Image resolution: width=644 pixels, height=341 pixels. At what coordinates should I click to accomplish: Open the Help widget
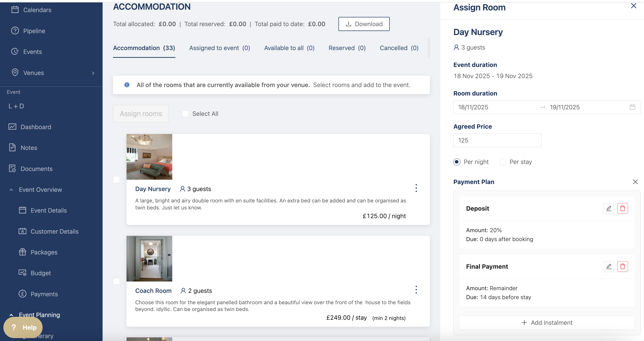click(x=23, y=327)
